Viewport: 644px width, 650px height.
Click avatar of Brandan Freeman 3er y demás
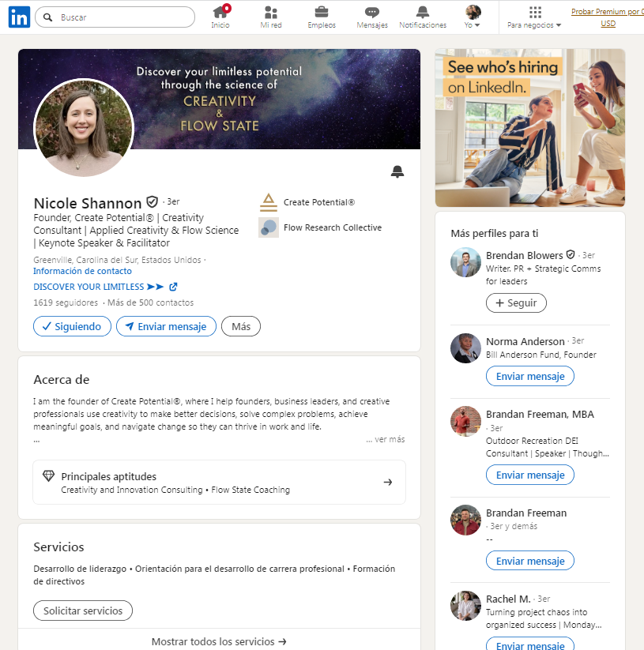(465, 520)
